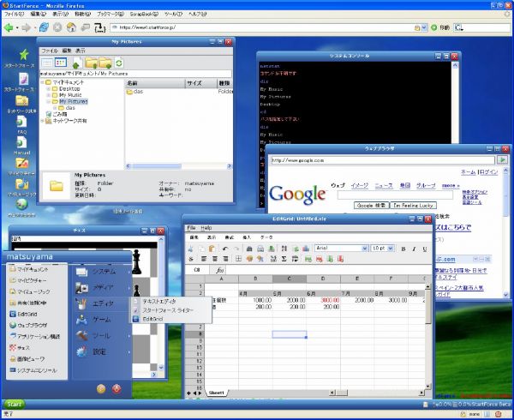Open the File menu in EditGrid
This screenshot has width=514, height=420.
[x=192, y=228]
